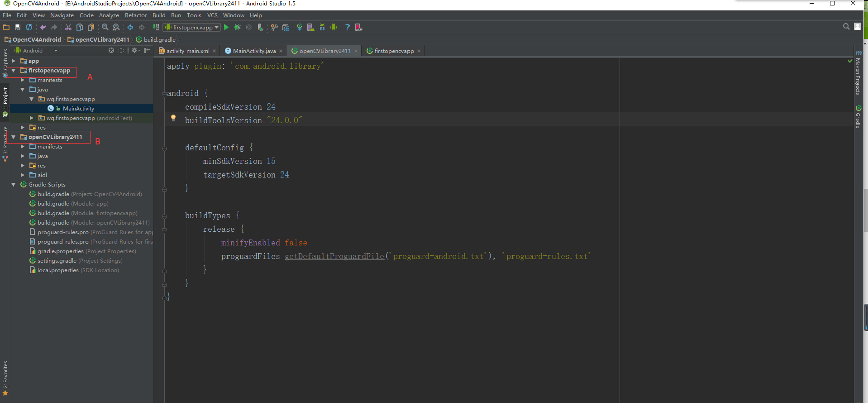Open the Android project view dropdown
This screenshot has width=868, height=403.
pos(36,50)
